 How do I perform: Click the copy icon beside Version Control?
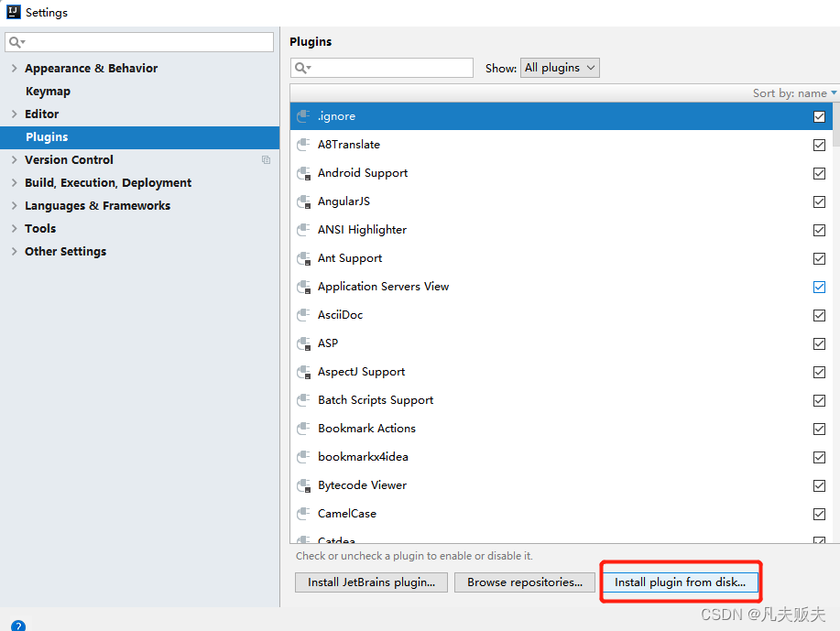266,159
